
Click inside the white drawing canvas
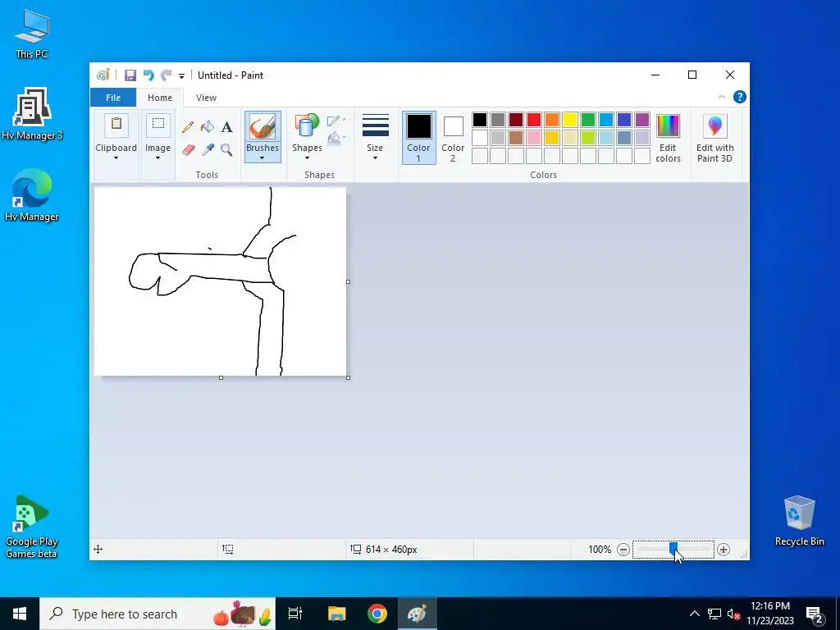coord(220,281)
